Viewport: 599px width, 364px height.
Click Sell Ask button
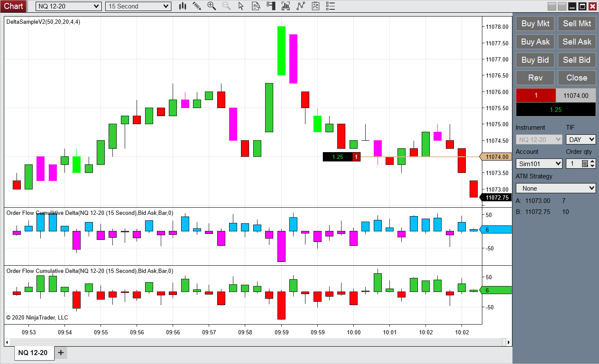(x=577, y=42)
